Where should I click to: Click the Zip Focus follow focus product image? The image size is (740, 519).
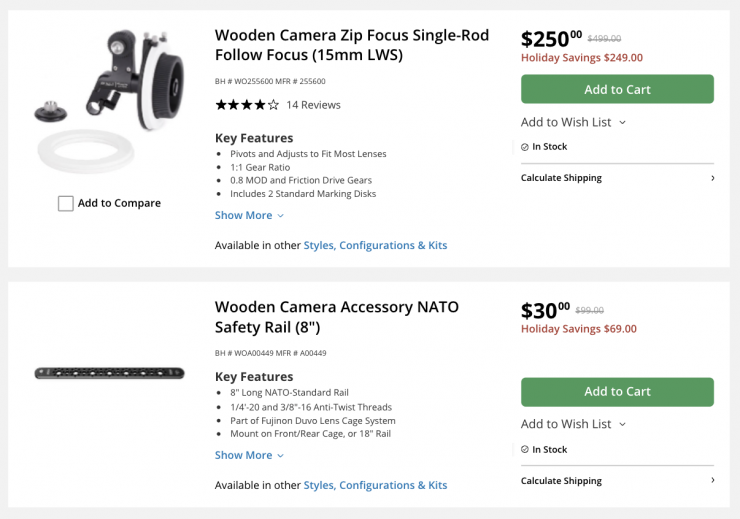108,100
